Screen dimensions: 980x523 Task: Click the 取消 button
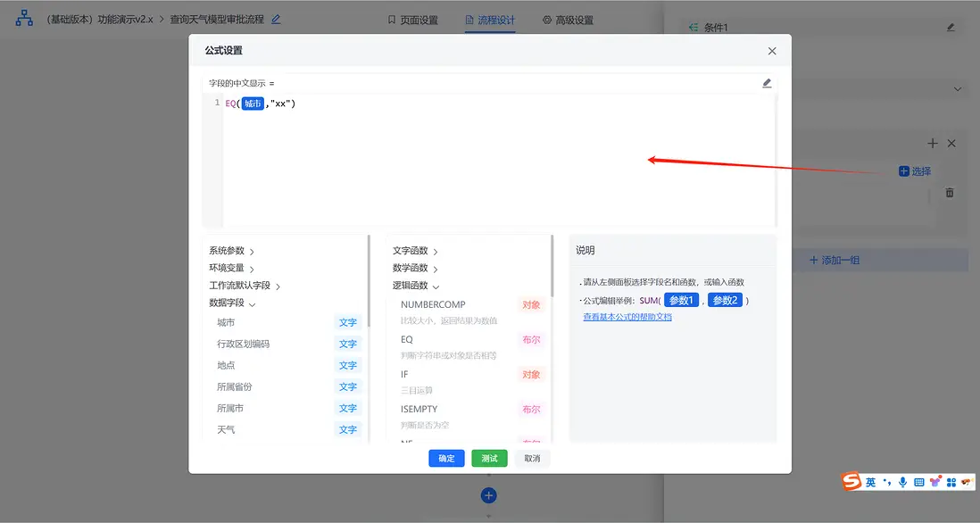click(x=532, y=458)
